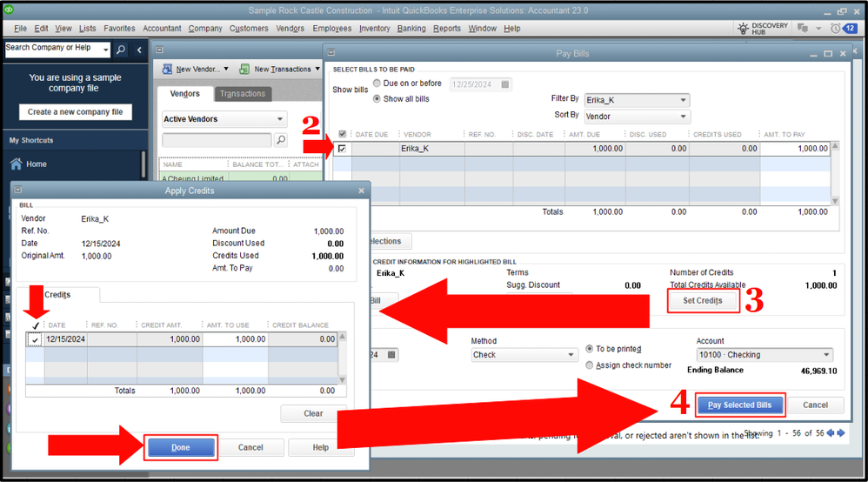Click the Done button
Image resolution: width=868 pixels, height=482 pixels.
pyautogui.click(x=180, y=448)
